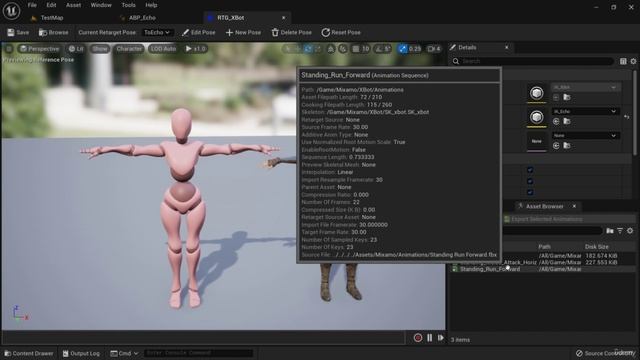Open the Edit menu
This screenshot has width=640, height=360.
coord(51,5)
